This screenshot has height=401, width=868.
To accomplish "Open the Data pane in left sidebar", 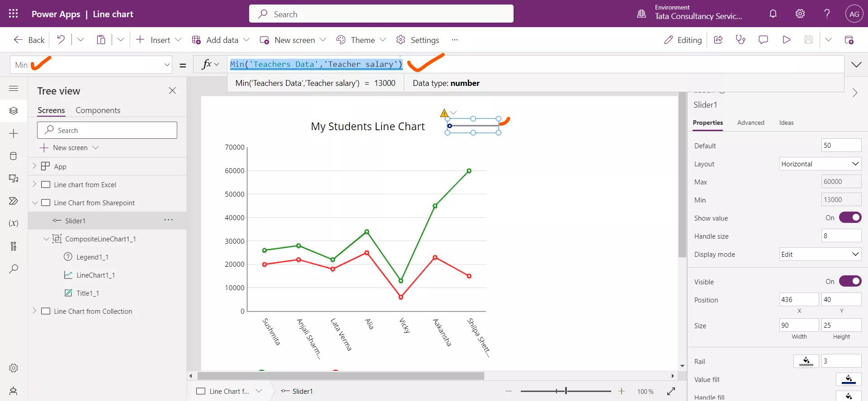I will tap(14, 156).
